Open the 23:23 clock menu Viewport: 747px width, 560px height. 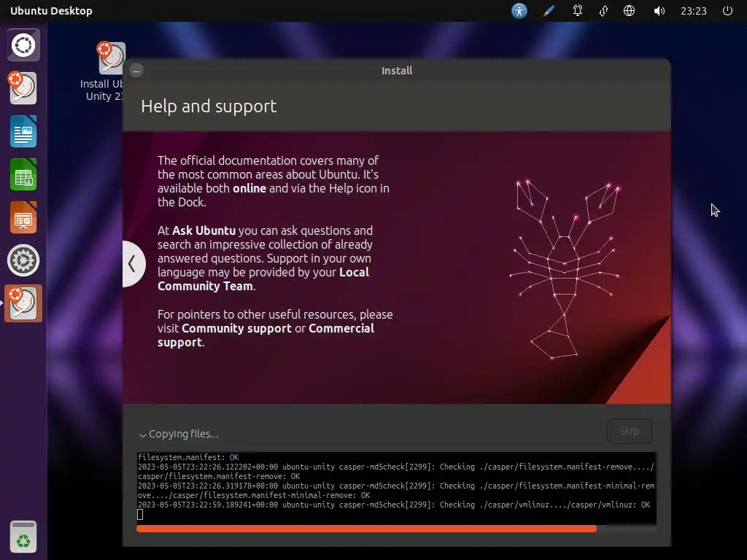coord(693,10)
